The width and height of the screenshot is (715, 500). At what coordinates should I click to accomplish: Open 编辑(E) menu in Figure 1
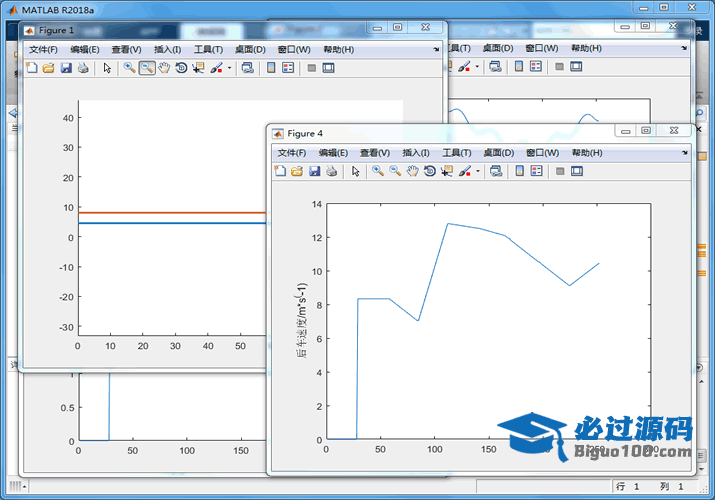click(85, 50)
